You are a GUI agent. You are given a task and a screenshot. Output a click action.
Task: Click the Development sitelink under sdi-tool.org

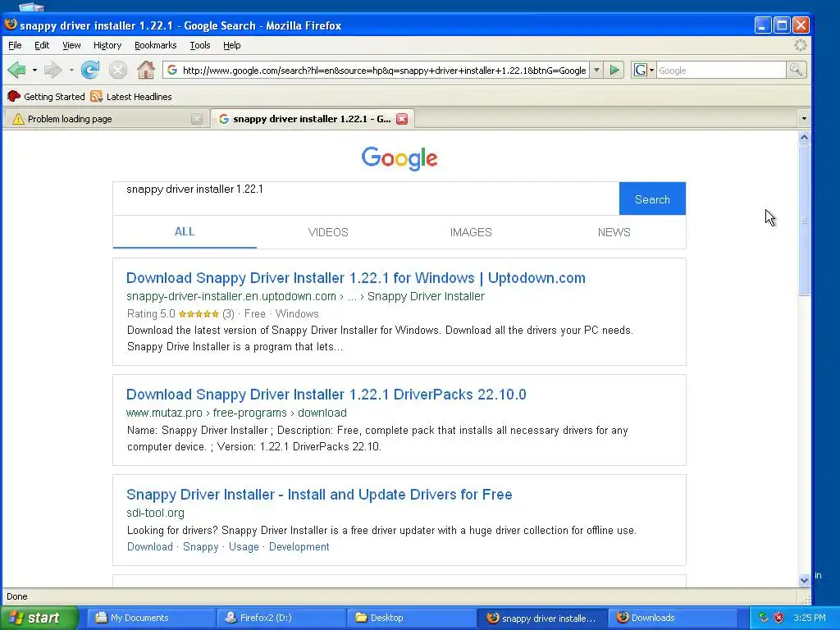pos(299,547)
